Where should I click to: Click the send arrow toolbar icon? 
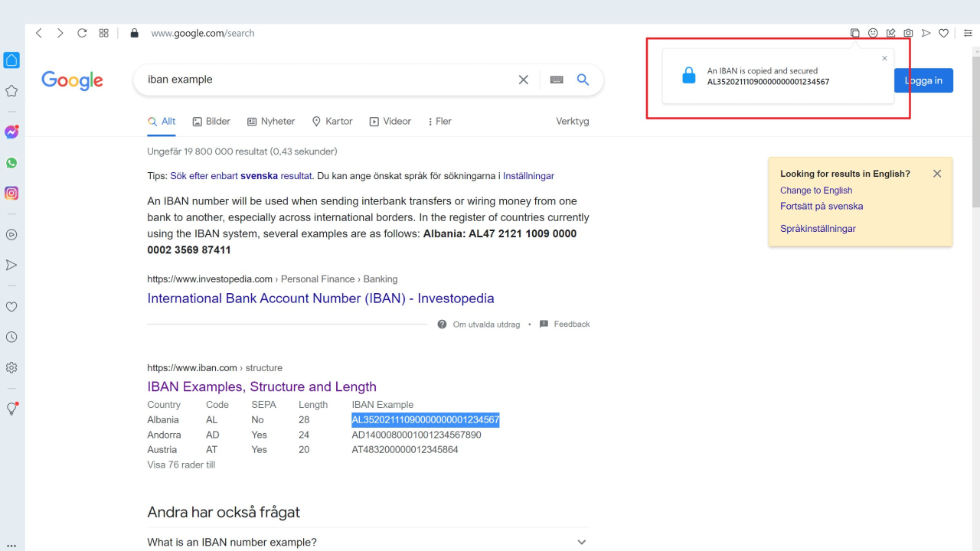[x=926, y=33]
